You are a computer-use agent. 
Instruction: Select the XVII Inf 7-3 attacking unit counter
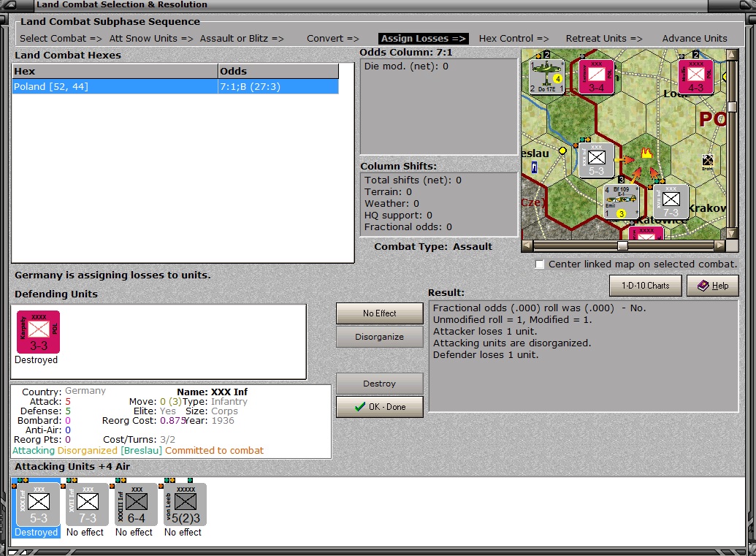[87, 504]
